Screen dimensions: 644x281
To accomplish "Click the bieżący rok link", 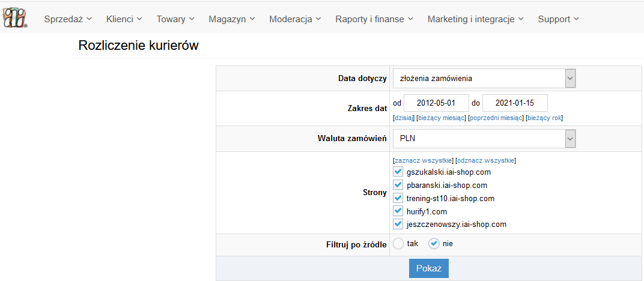I will (544, 118).
